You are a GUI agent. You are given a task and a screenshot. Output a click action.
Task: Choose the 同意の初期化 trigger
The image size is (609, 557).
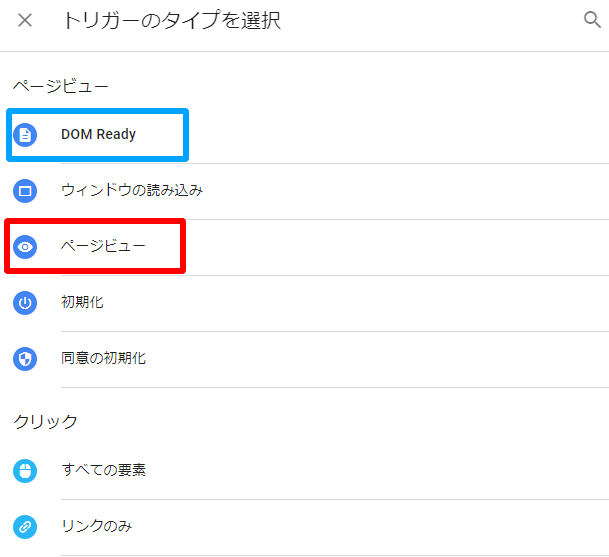tap(103, 358)
